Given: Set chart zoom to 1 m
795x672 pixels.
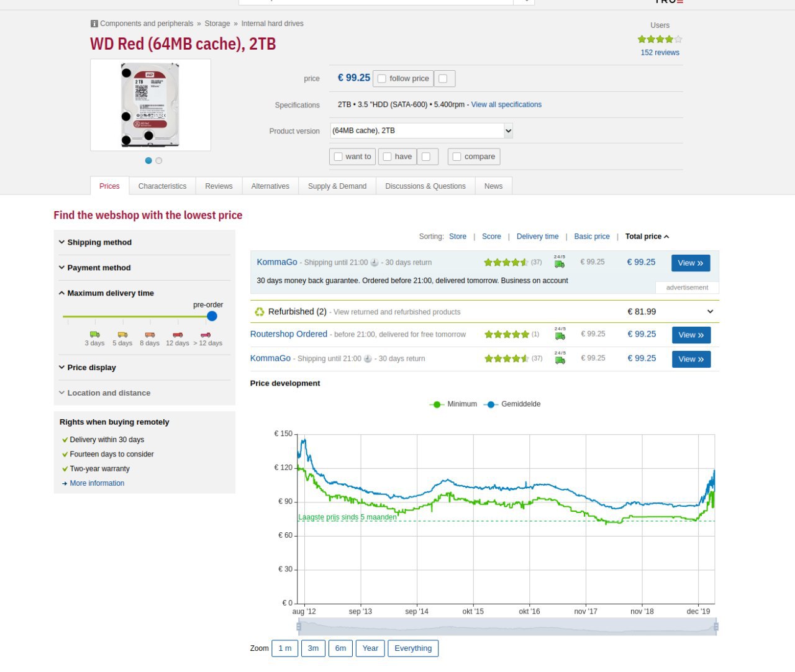Looking at the screenshot, I should 284,648.
